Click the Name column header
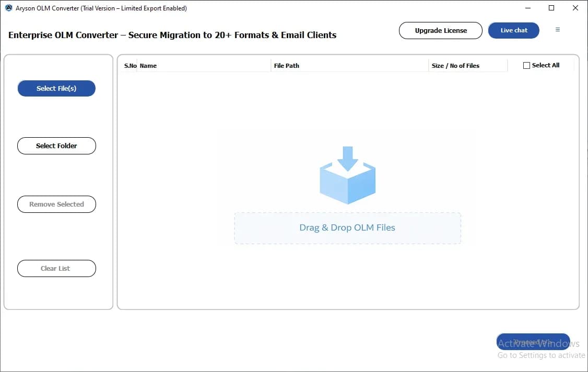588x372 pixels. point(204,66)
